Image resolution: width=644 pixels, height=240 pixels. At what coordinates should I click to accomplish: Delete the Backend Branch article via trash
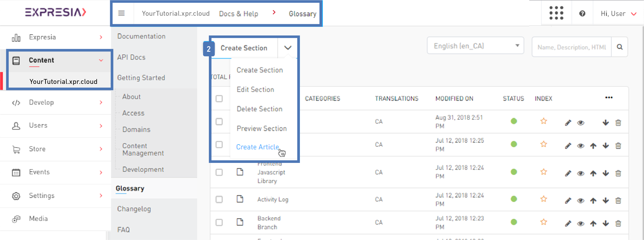pyautogui.click(x=618, y=223)
